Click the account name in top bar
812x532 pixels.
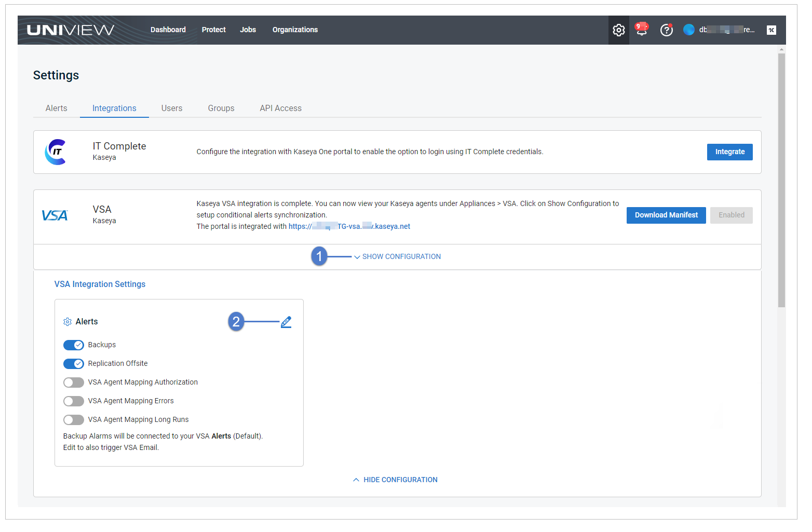coord(727,30)
